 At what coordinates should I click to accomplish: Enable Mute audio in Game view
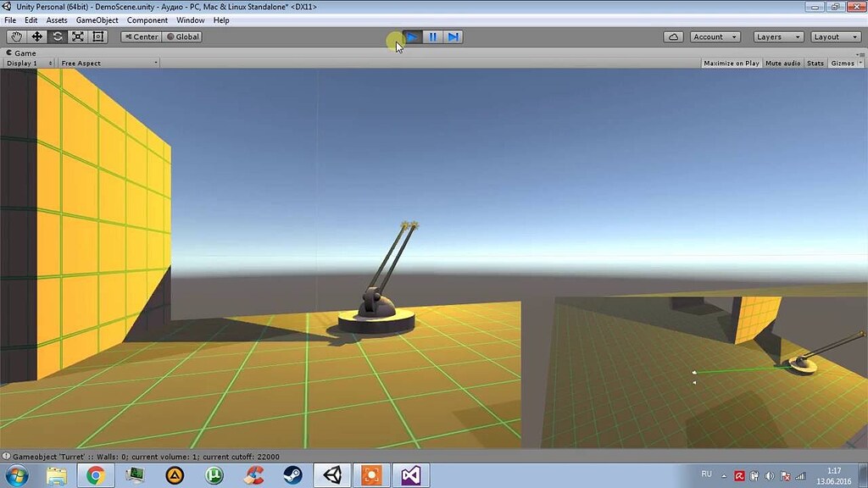coord(782,63)
